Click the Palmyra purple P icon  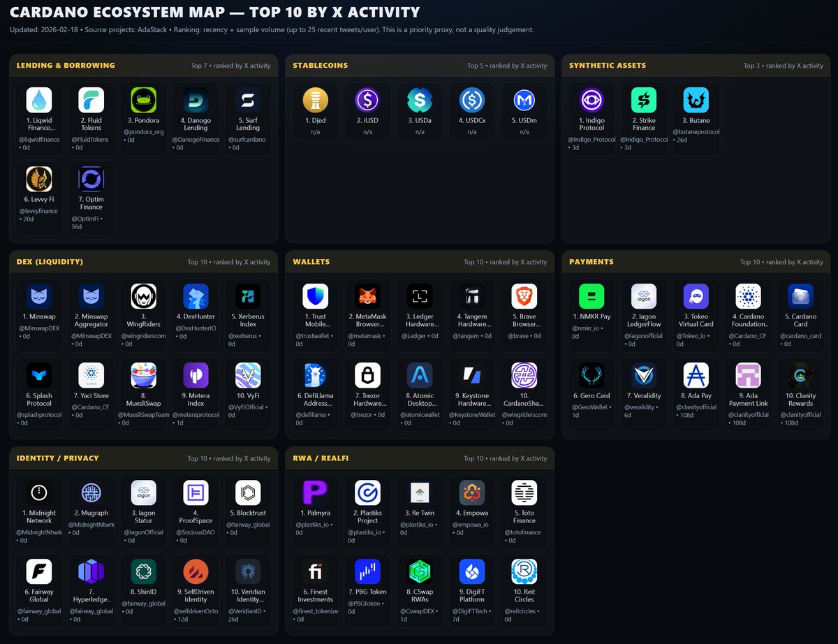point(315,493)
